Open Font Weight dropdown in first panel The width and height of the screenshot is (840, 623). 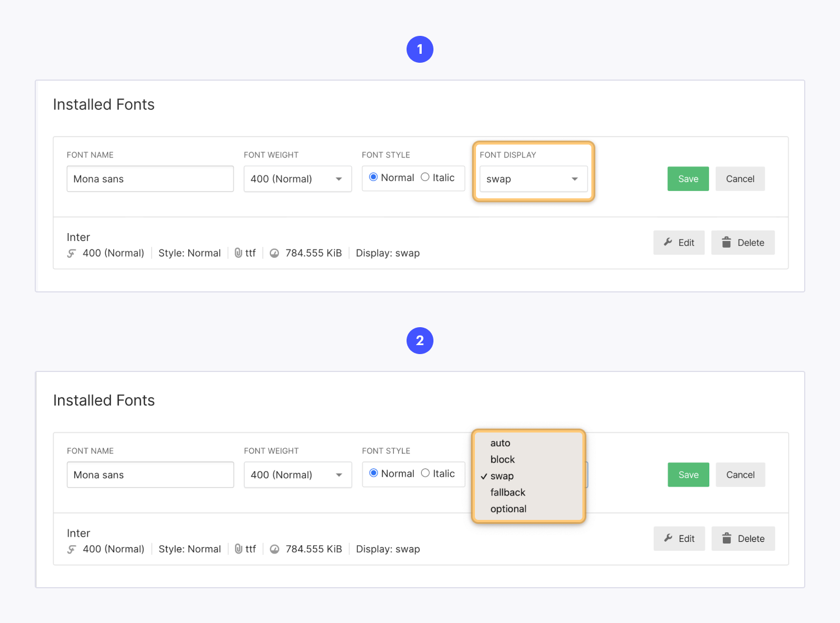coord(297,179)
